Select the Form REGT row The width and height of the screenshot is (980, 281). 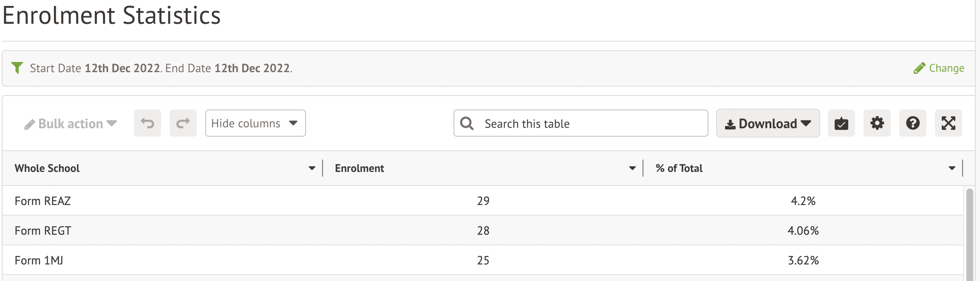43,230
